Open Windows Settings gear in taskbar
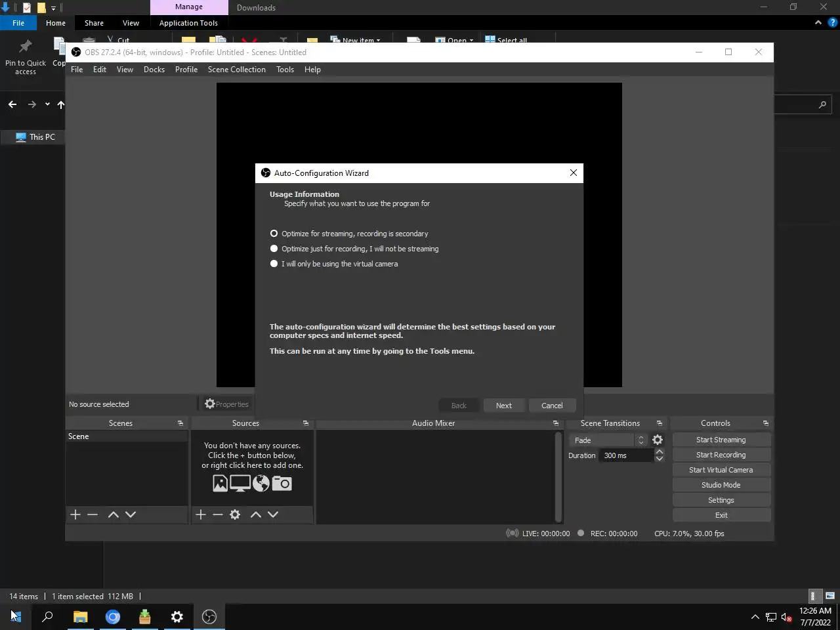This screenshot has height=630, width=840. 177,617
